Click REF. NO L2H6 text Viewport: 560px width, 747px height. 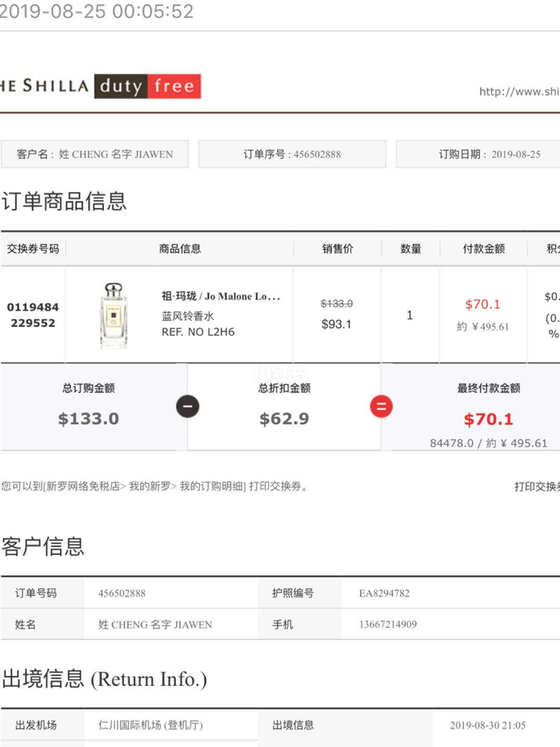[x=198, y=332]
